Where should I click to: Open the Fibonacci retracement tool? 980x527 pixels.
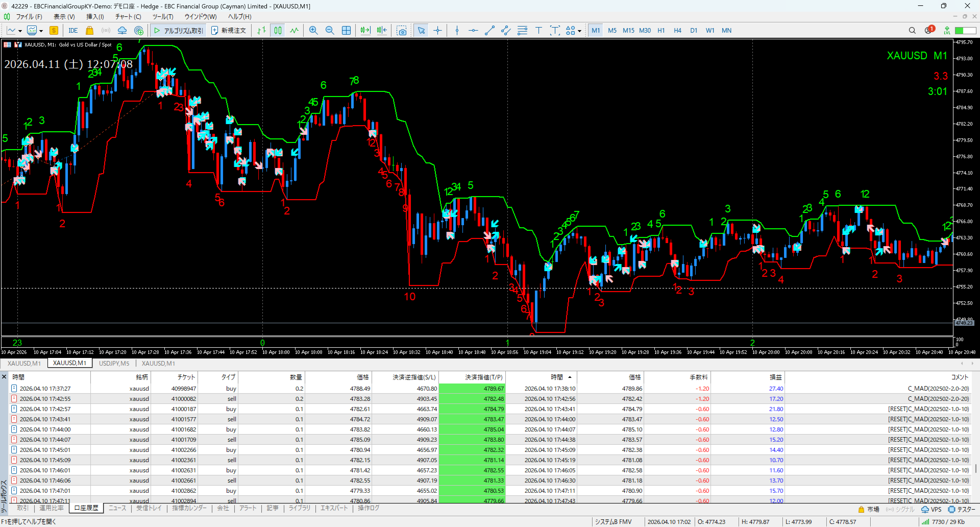click(x=522, y=30)
